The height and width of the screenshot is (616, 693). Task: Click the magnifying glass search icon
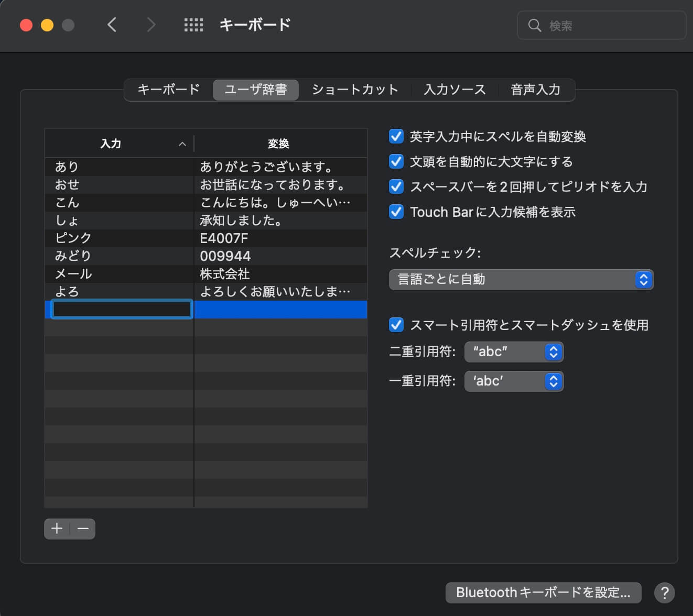point(534,25)
